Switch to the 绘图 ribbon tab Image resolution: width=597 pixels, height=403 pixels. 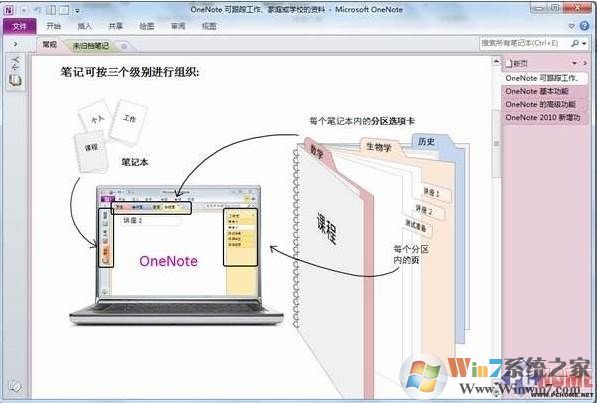(x=147, y=26)
